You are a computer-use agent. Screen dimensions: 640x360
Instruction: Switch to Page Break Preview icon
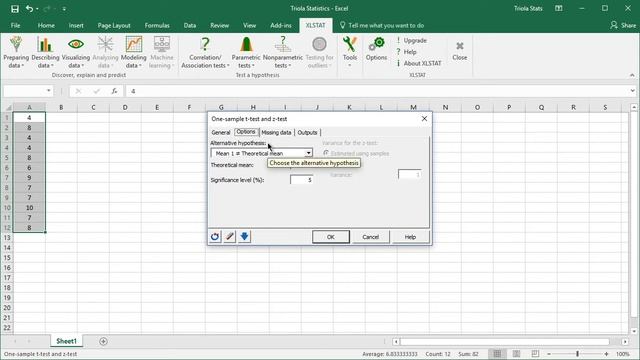coord(535,354)
